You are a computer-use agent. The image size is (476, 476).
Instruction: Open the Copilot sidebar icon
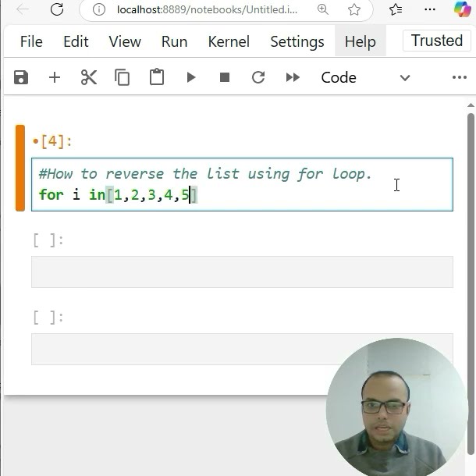coord(462,9)
